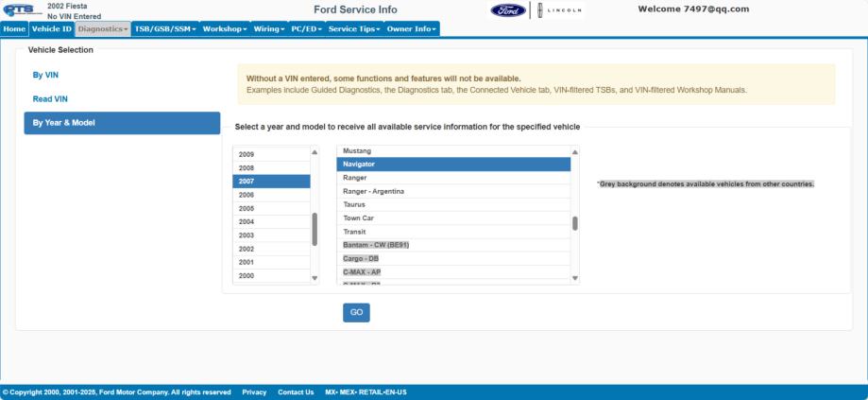Viewport: 868px width, 400px height.
Task: Open the Workshop dropdown
Action: tap(224, 29)
